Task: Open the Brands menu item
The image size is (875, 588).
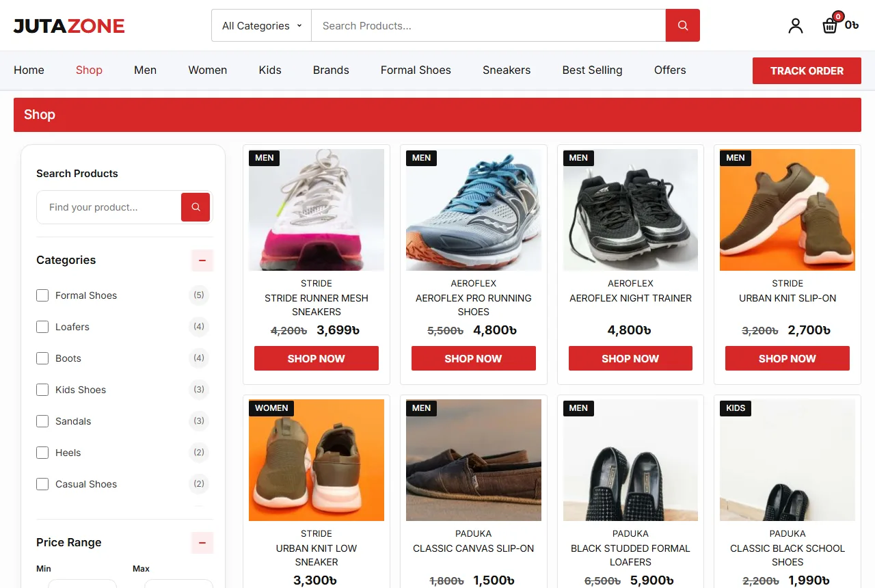Action: pos(331,70)
